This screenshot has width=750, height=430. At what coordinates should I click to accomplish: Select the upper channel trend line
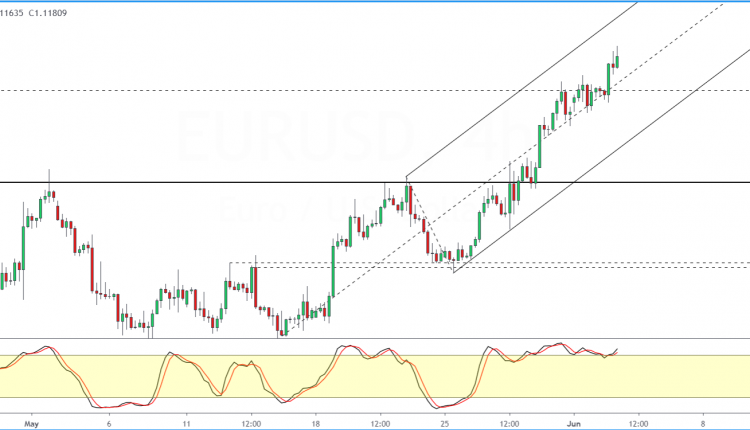[x=521, y=89]
